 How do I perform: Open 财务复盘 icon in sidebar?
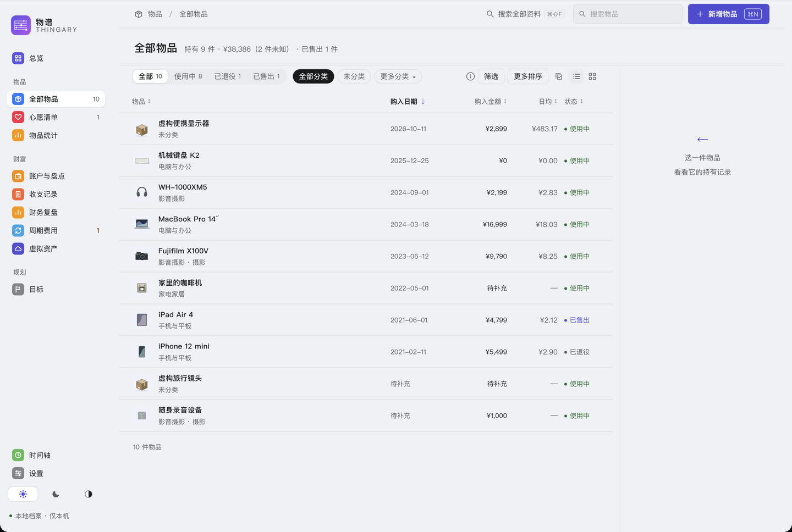point(18,212)
